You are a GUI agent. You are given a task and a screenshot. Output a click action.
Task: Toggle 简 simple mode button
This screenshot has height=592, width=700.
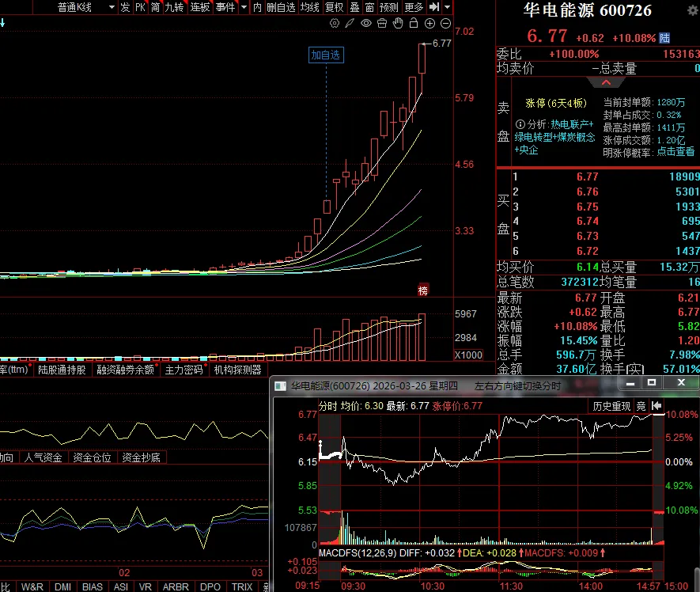(155, 7)
